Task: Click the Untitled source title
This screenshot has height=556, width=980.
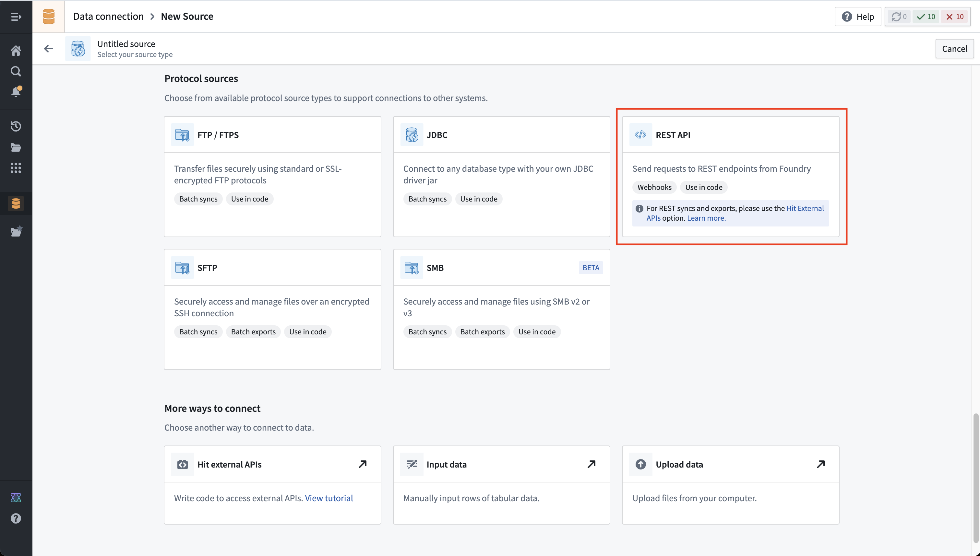Action: click(126, 44)
